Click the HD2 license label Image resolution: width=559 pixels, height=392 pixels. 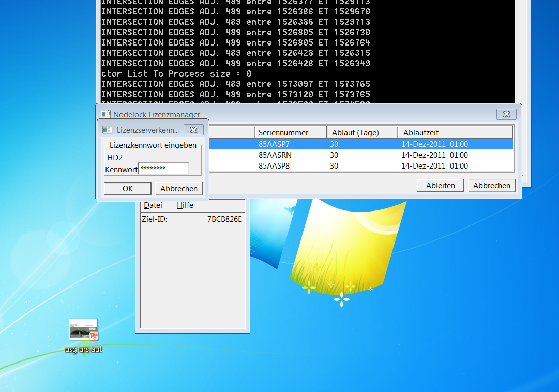click(x=115, y=158)
